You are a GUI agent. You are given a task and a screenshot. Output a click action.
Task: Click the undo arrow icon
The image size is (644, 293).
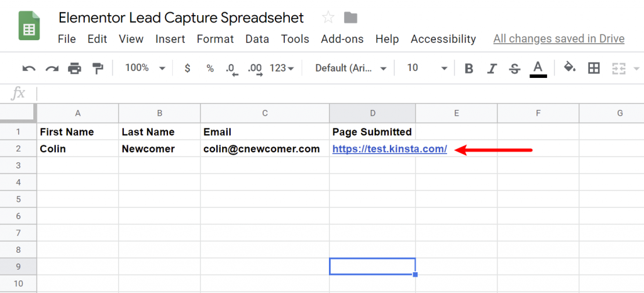point(29,69)
